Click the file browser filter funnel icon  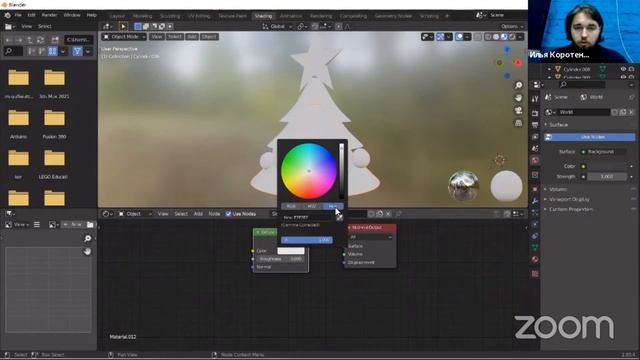[x=77, y=51]
